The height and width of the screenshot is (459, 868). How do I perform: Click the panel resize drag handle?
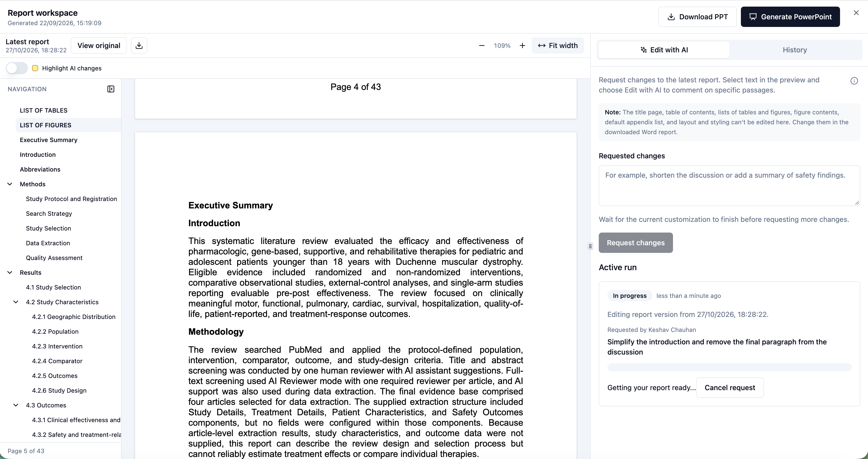point(590,246)
